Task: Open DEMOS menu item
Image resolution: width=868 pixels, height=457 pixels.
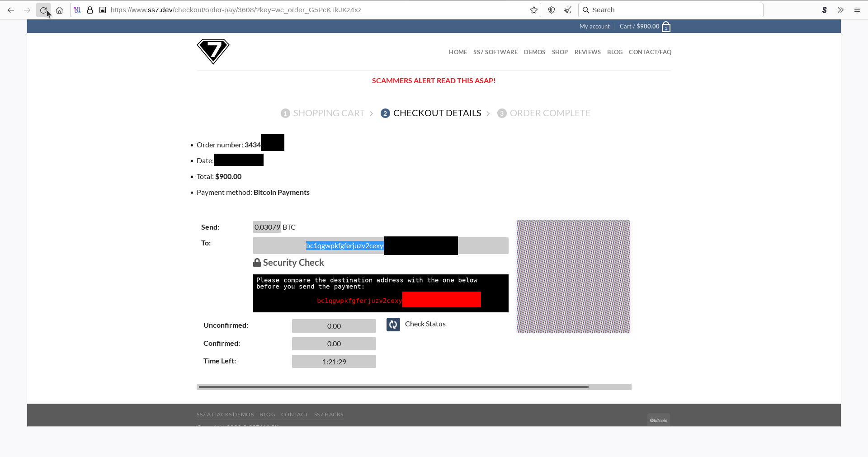Action: 534,52
